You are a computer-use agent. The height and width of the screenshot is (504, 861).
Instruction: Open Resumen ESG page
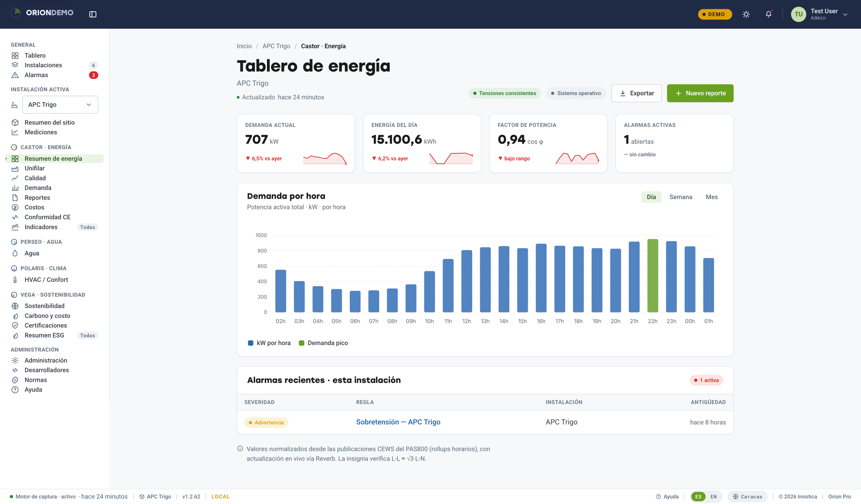pos(44,335)
